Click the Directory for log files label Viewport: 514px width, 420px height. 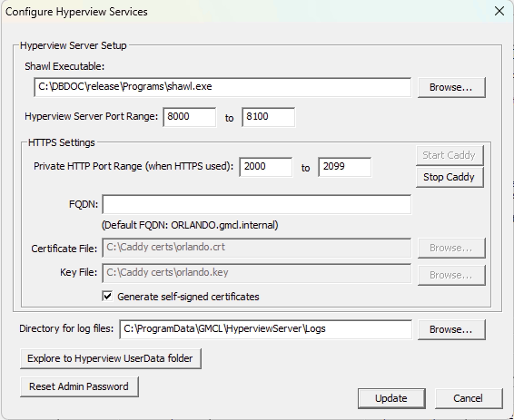(x=66, y=328)
